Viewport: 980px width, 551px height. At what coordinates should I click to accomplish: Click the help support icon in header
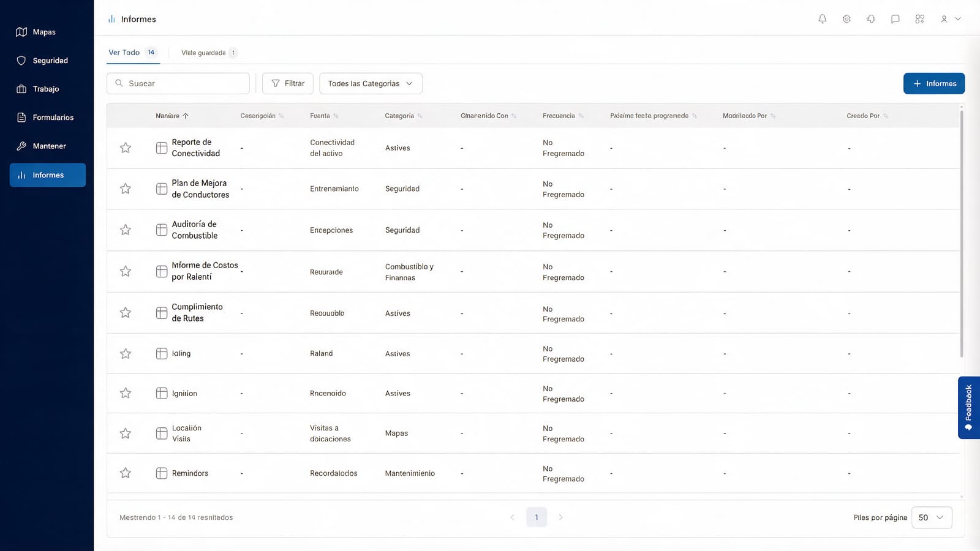[871, 19]
